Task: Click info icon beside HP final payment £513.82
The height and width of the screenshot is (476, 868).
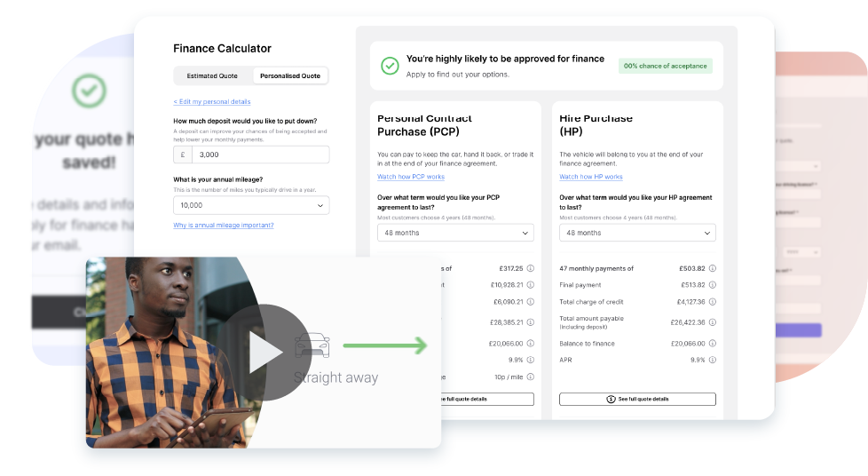Action: [713, 285]
